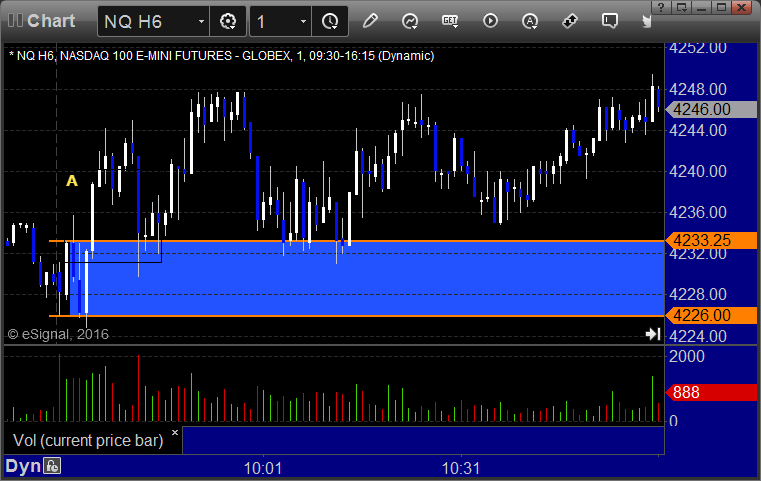Click the 4233.25 orange price marker
Screen dimensions: 761x481
coord(711,240)
